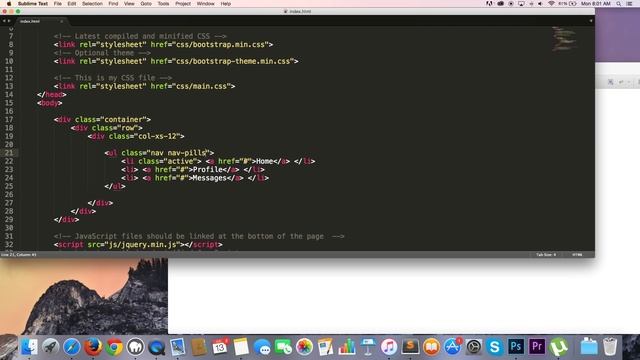640x360 pixels.
Task: Open App Store icon with badge
Action: 453,347
